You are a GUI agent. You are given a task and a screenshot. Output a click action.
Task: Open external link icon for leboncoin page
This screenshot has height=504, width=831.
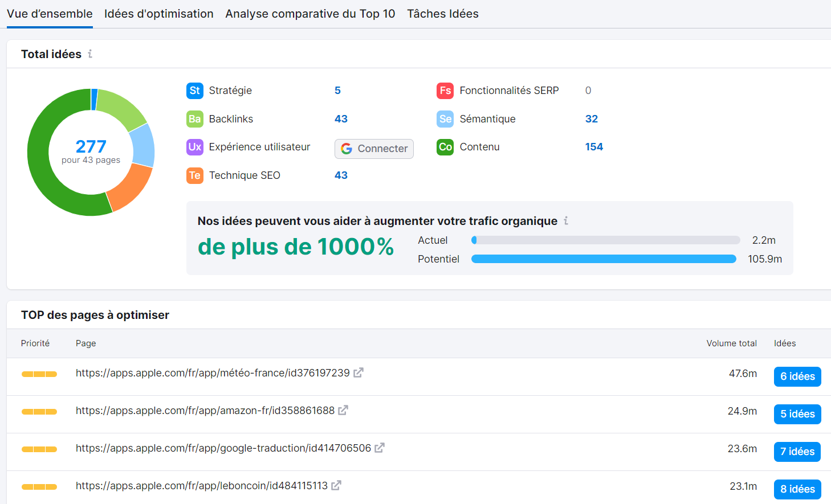[x=336, y=486]
